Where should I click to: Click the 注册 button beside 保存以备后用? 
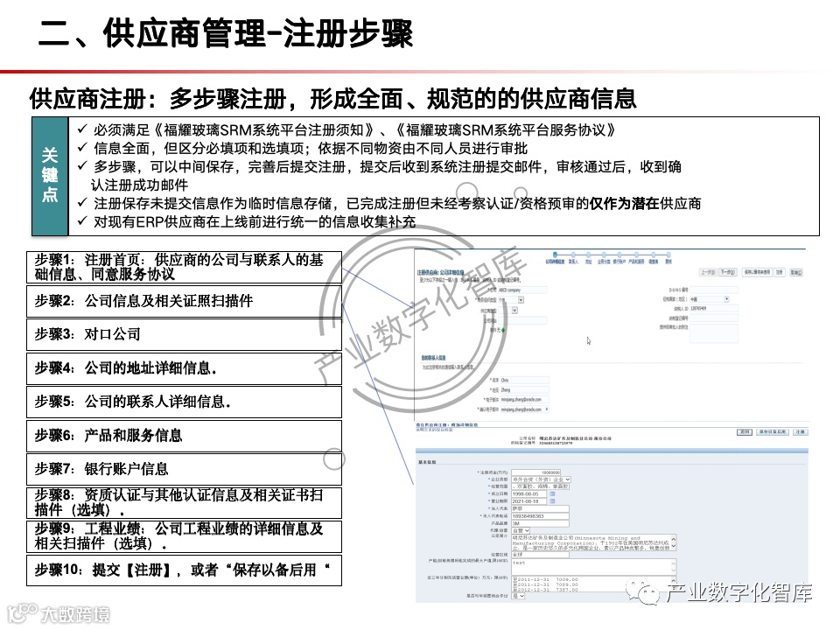click(x=801, y=431)
